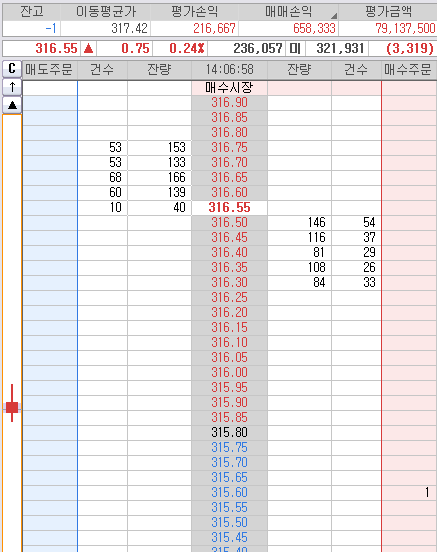The image size is (437, 552).
Task: Select price 315.75 in order ladder
Action: (x=229, y=447)
